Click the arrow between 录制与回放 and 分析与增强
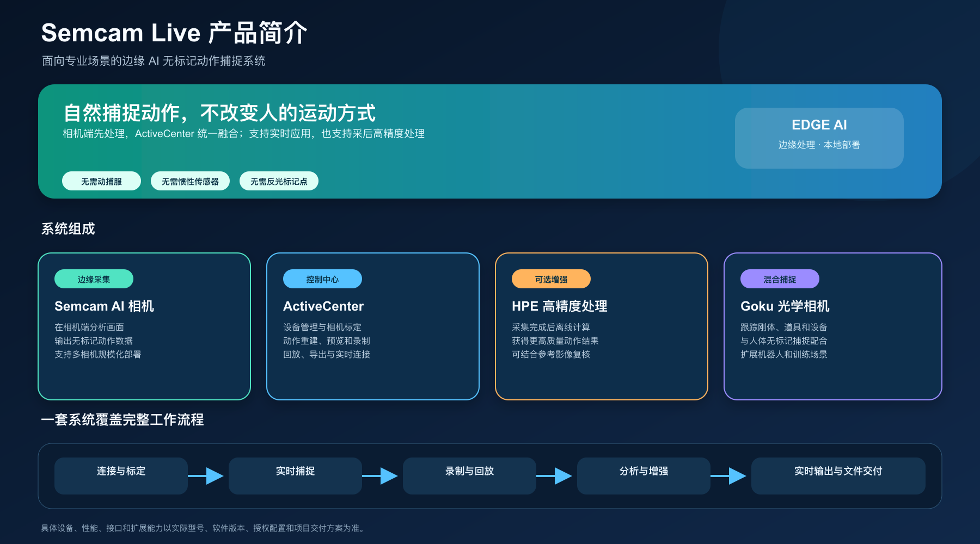Viewport: 980px width, 544px height. 554,476
